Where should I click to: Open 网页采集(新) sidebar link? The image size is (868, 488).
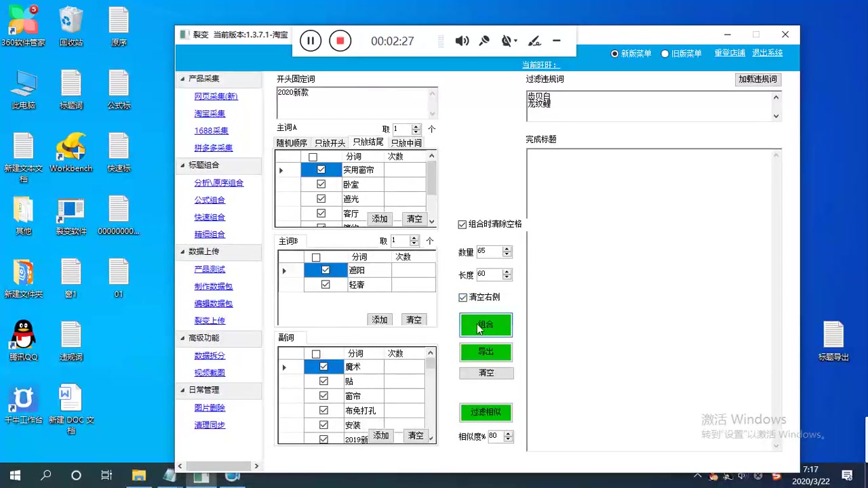pyautogui.click(x=216, y=96)
